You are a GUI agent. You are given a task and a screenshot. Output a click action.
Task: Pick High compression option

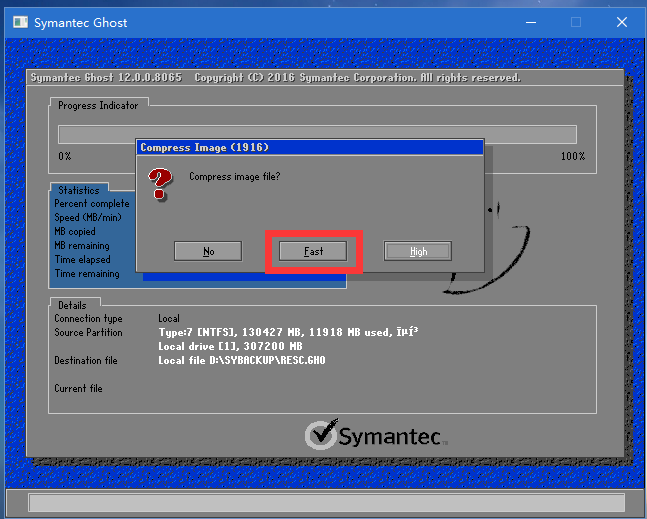418,251
